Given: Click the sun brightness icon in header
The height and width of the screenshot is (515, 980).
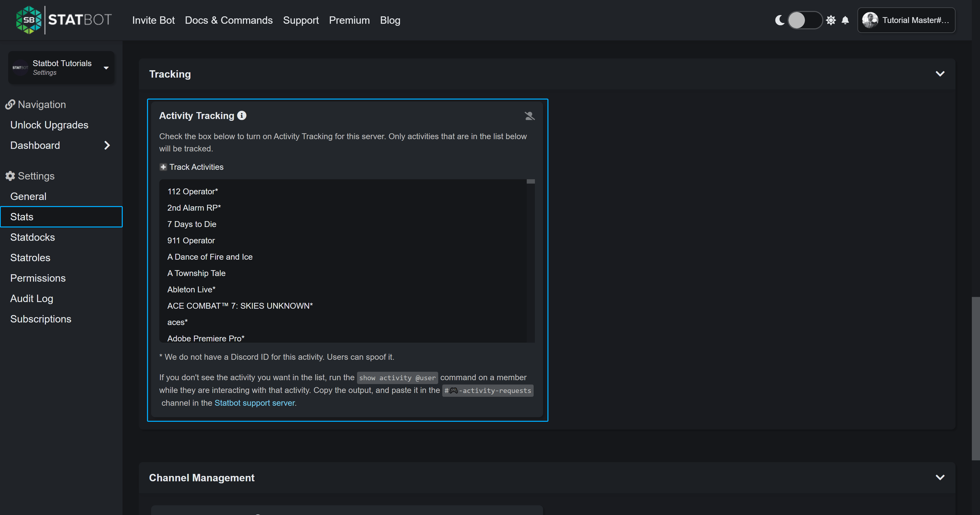Looking at the screenshot, I should click(831, 20).
